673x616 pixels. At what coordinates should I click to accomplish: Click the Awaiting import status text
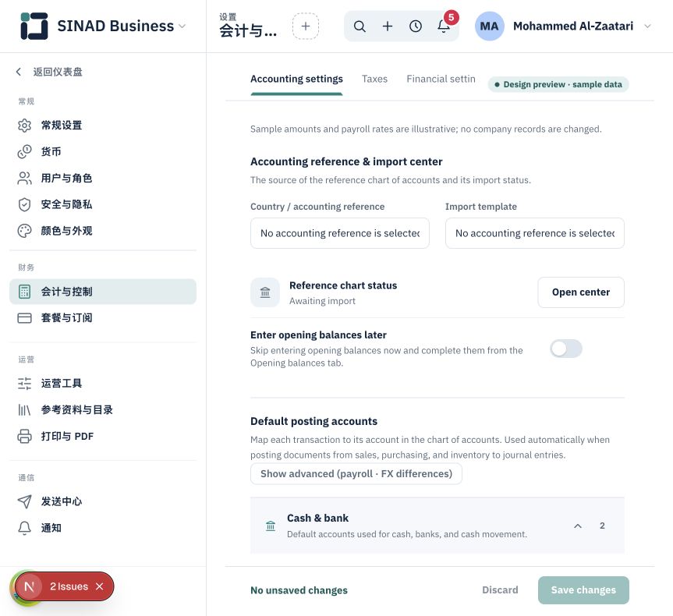tap(322, 301)
